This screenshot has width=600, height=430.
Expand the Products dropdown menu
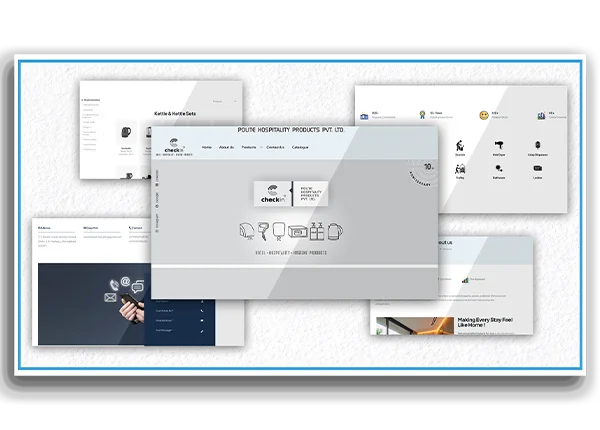coord(248,147)
